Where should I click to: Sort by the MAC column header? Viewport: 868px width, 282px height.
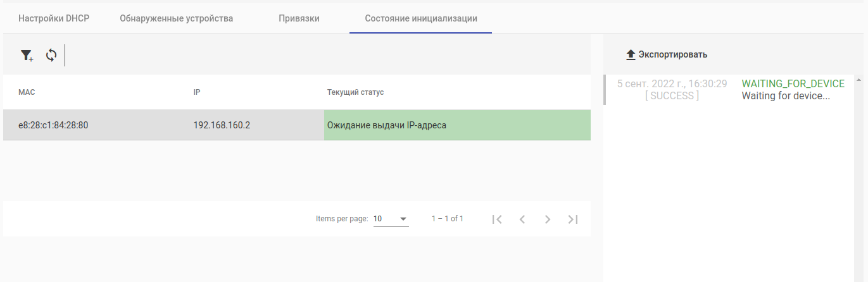(x=27, y=92)
